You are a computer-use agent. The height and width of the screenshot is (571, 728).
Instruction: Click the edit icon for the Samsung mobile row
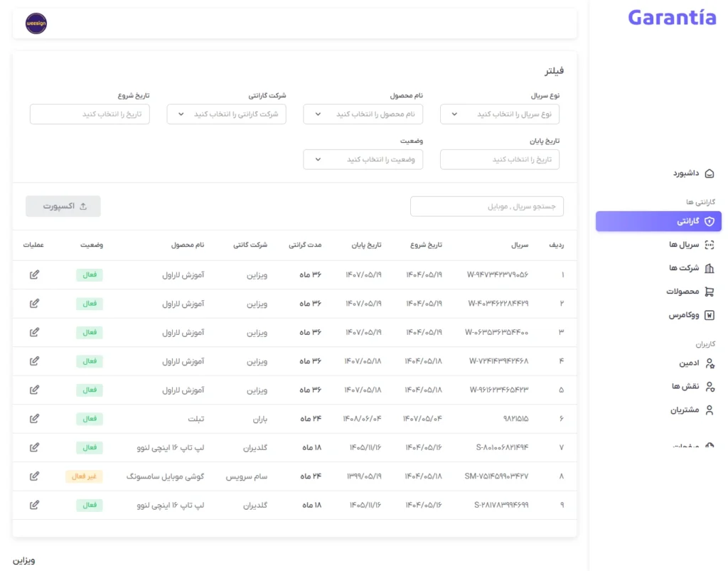pyautogui.click(x=34, y=476)
